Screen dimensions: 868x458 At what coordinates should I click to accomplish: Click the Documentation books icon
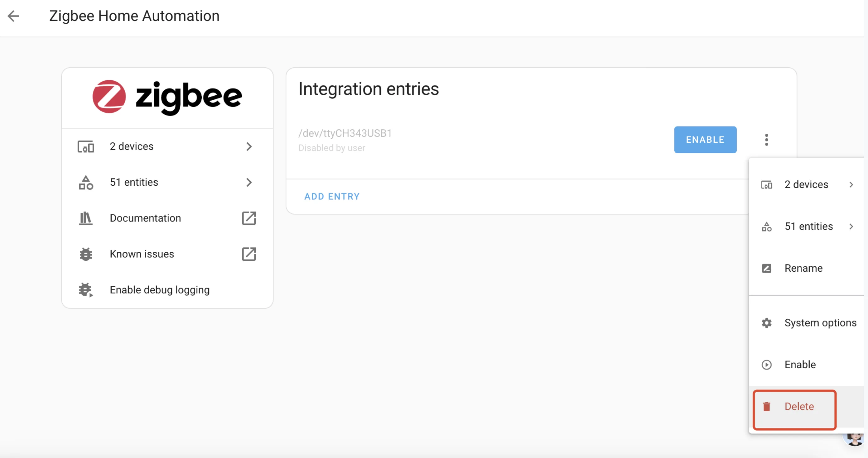point(86,218)
